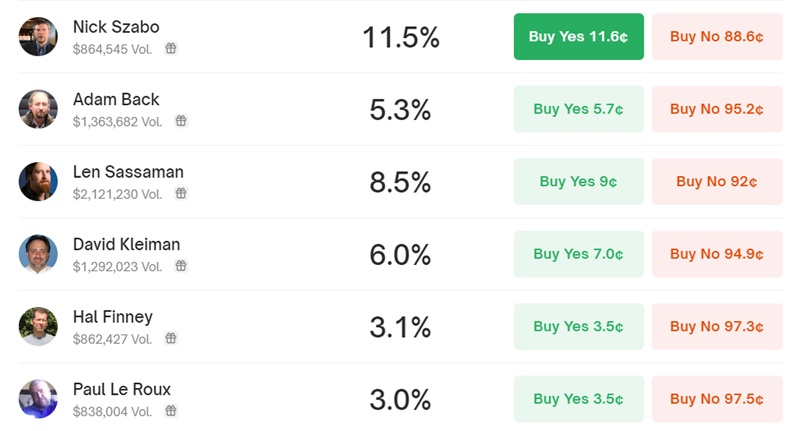The width and height of the screenshot is (800, 431).
Task: Open the Hal Finney market name
Action: tap(113, 317)
